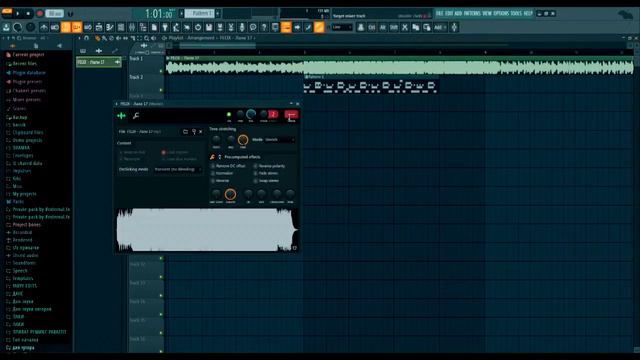Adjust the sampler channel pitch knob
The image size is (640, 360).
pos(264,114)
